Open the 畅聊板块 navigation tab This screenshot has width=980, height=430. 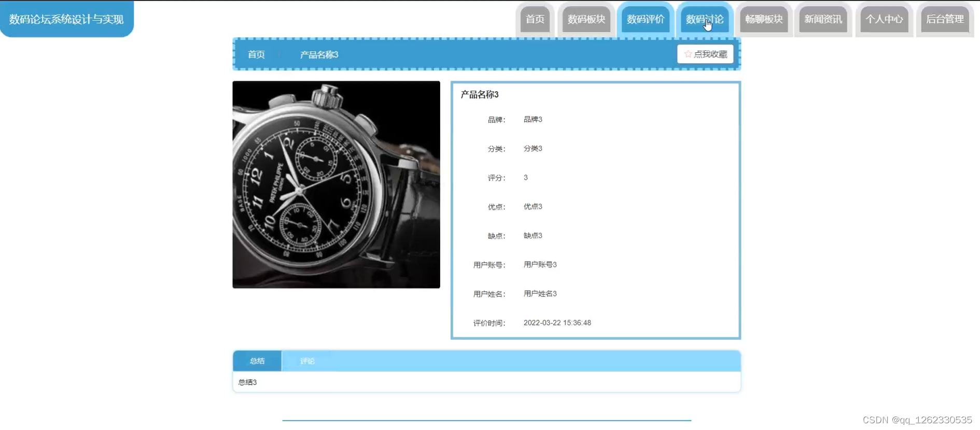(764, 19)
